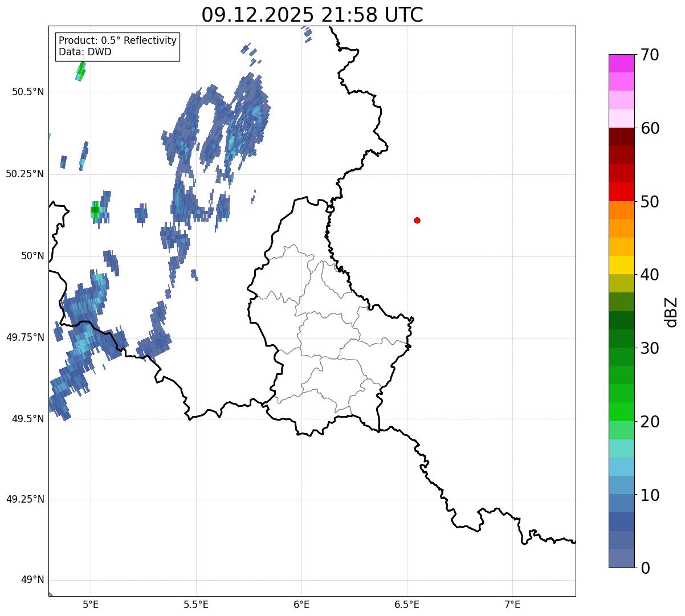The width and height of the screenshot is (685, 616).
Task: Click the 5.5°E longitude label
Action: 196,605
